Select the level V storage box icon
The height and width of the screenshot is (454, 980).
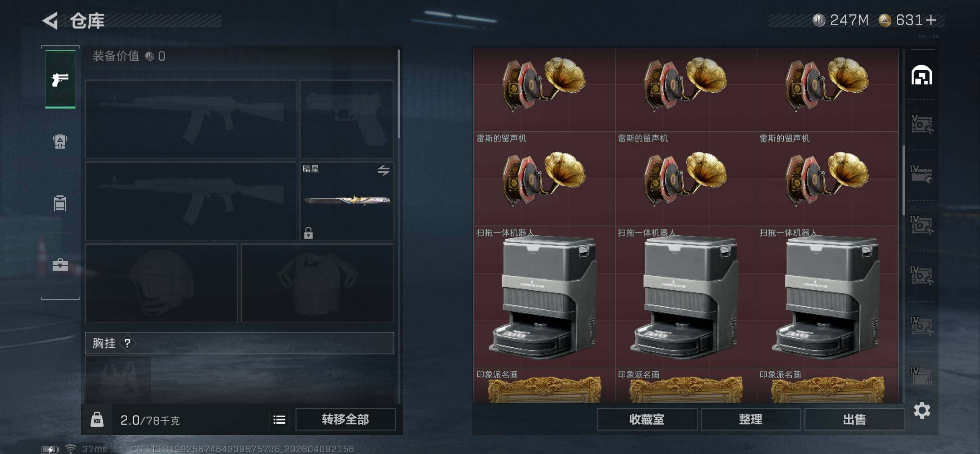point(922,124)
